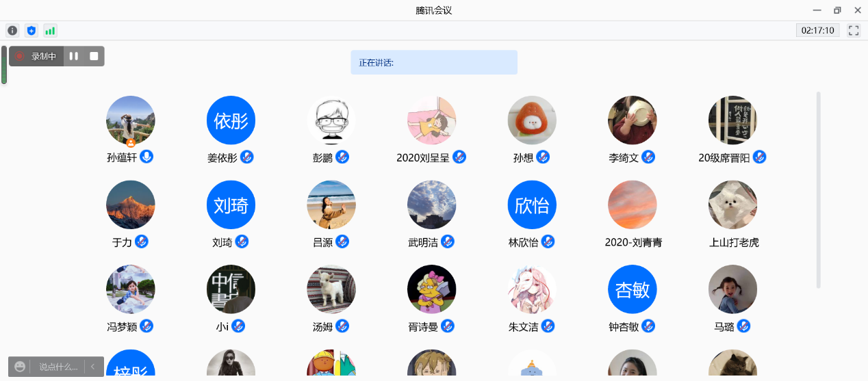The image size is (868, 381).
Task: Select 孙想's strawberry avatar
Action: tap(532, 120)
